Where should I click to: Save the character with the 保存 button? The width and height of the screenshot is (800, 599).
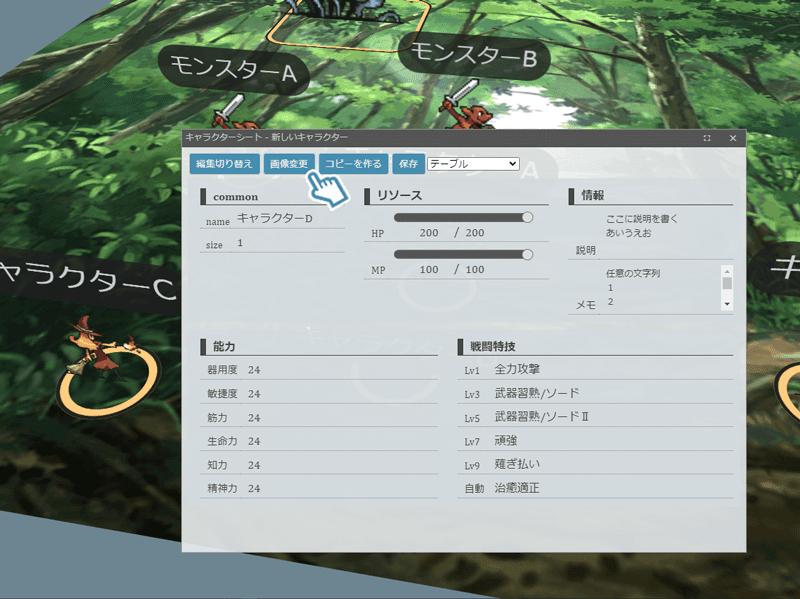click(x=409, y=164)
